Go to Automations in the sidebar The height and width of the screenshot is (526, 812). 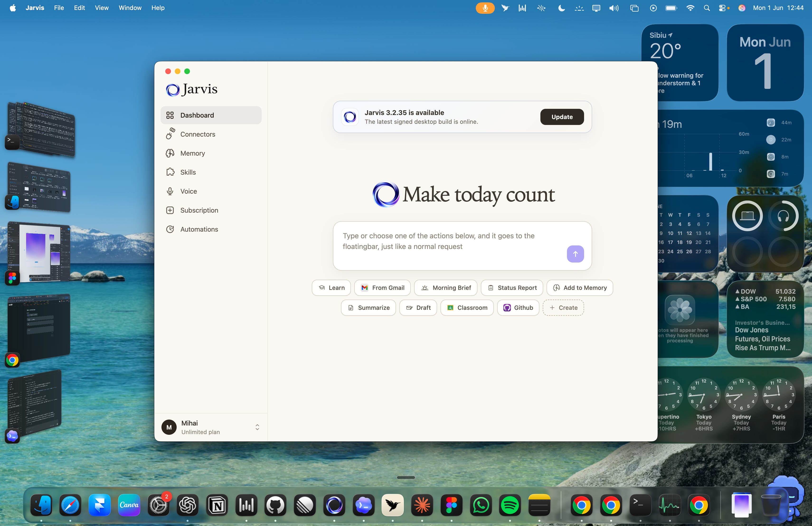pos(211,229)
